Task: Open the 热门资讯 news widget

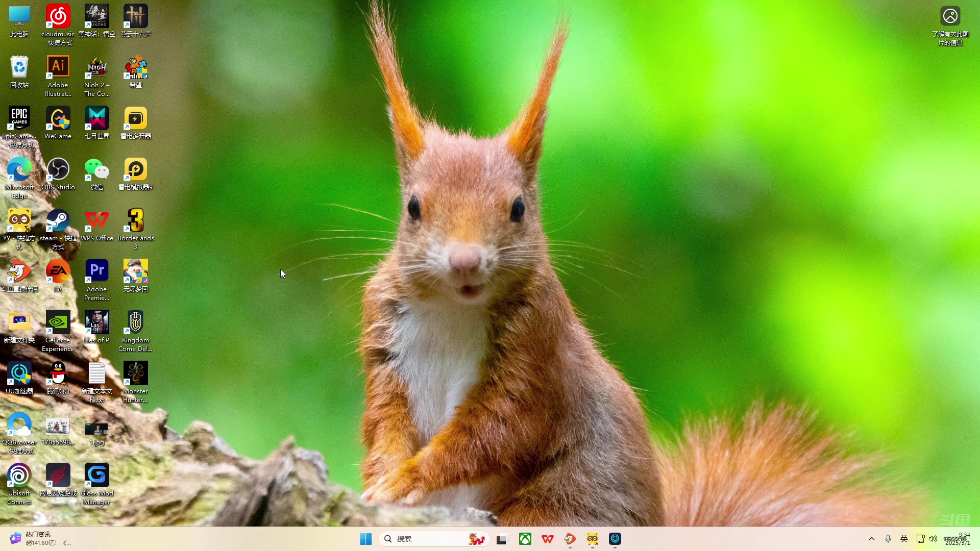Action: point(41,539)
